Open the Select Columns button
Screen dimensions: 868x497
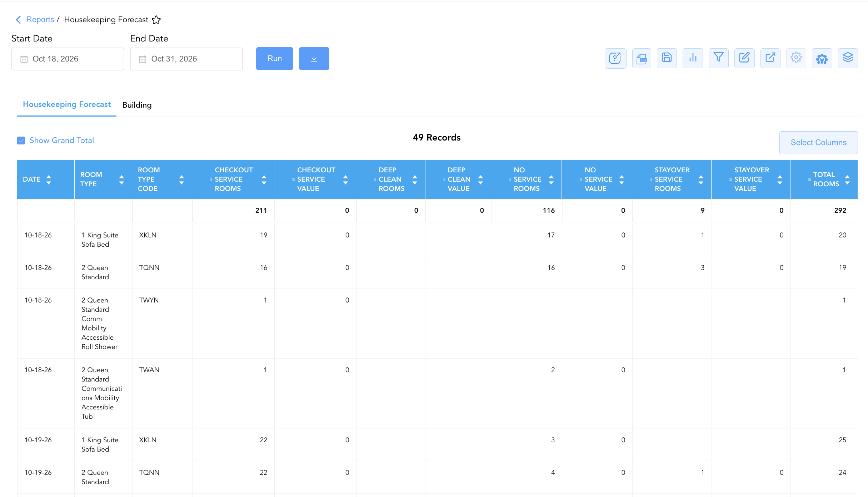click(819, 143)
